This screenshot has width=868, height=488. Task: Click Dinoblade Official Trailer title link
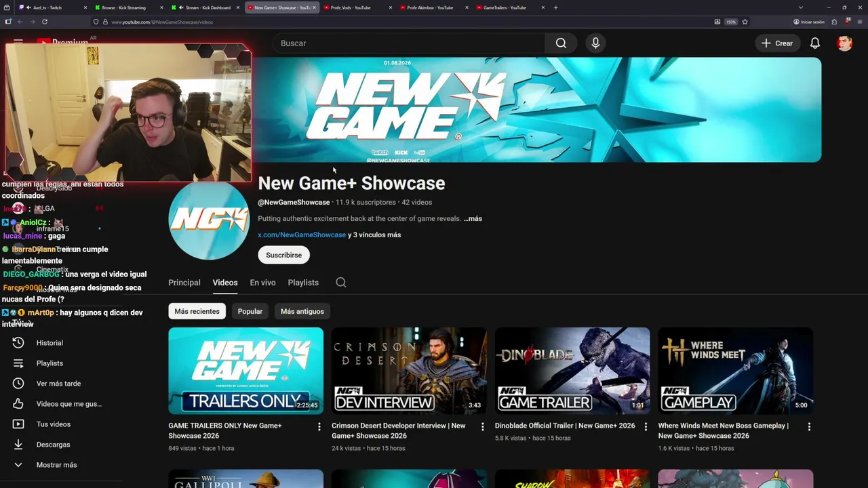565,426
